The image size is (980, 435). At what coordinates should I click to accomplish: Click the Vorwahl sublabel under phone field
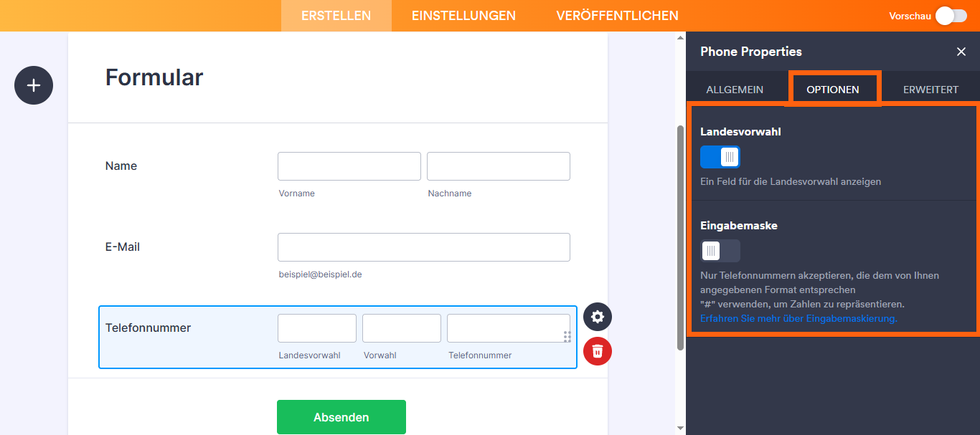click(380, 355)
